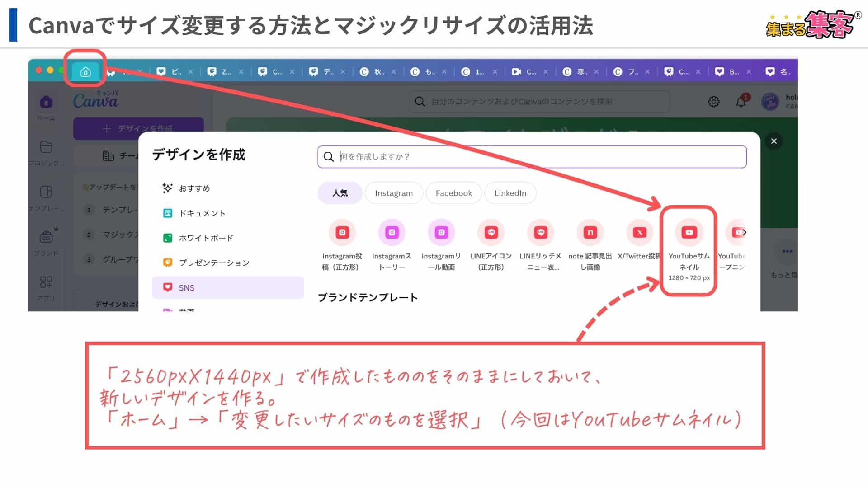The width and height of the screenshot is (868, 488).
Task: Switch to browser tab labeled Z...
Action: (x=225, y=71)
